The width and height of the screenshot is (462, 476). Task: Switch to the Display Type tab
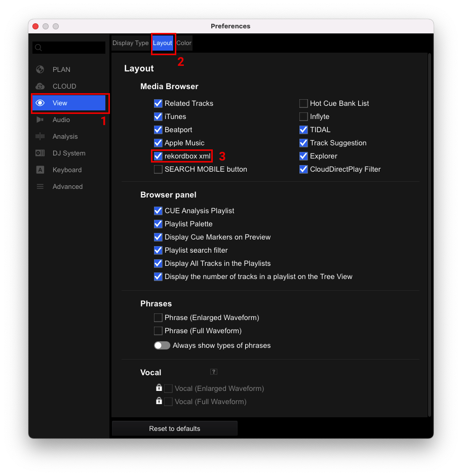130,43
